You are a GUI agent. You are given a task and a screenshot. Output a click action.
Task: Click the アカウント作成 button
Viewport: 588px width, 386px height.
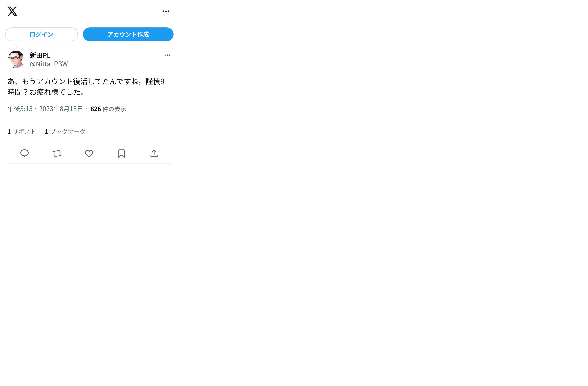click(128, 34)
